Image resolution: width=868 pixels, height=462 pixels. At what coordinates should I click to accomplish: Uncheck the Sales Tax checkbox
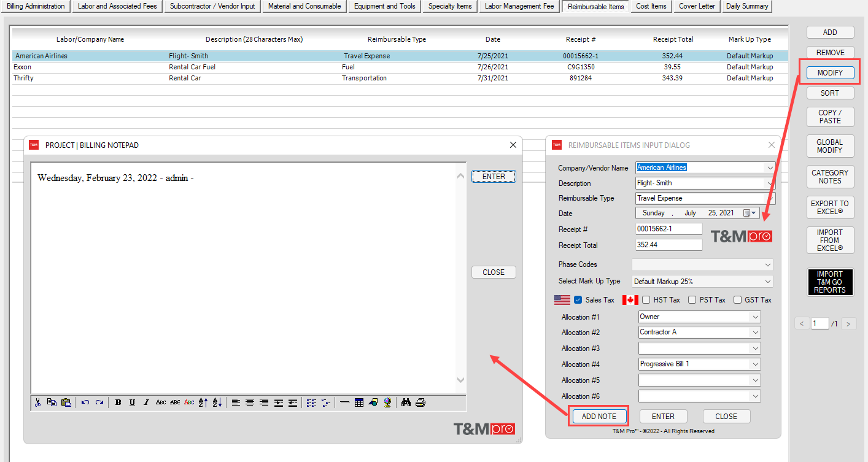[578, 300]
